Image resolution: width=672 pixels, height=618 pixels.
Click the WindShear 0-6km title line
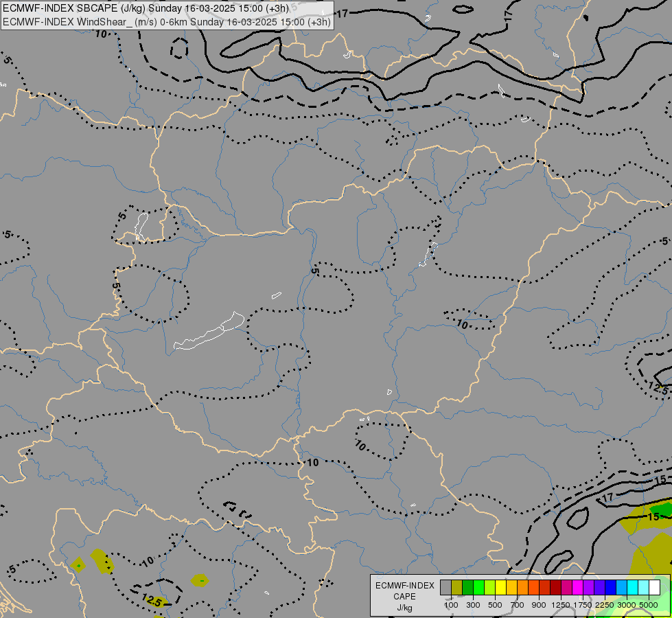167,22
